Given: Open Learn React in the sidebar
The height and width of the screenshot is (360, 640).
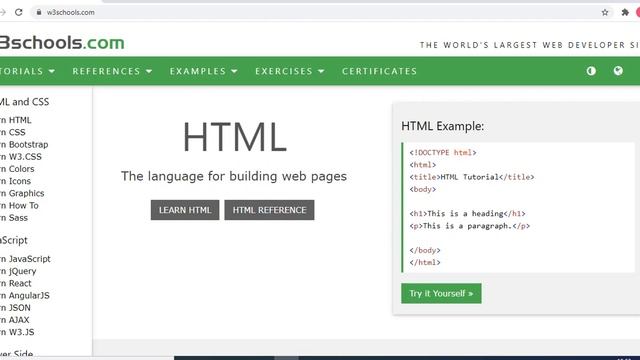Looking at the screenshot, I should 16,283.
